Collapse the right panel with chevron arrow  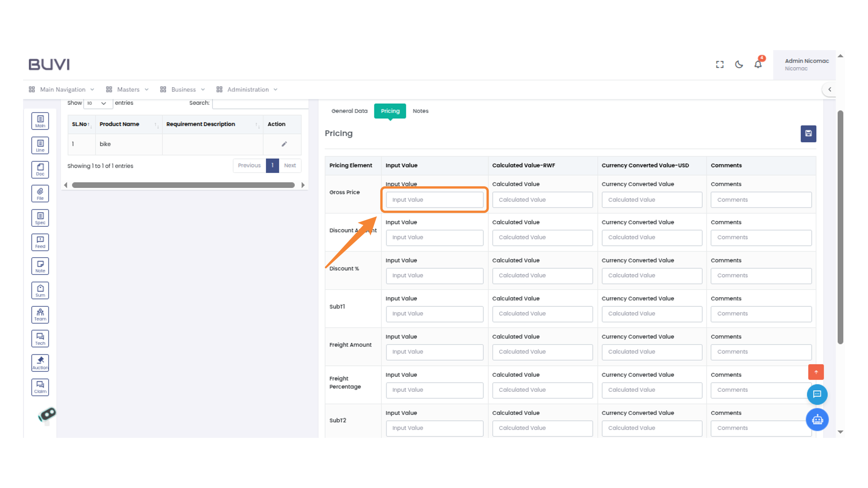tap(830, 89)
